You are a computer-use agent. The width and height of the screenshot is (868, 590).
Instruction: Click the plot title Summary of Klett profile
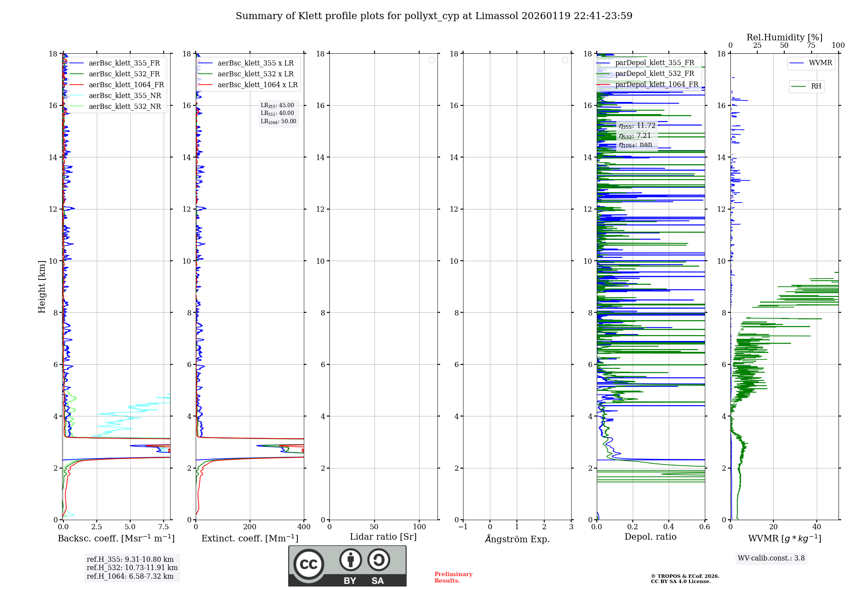tap(434, 16)
